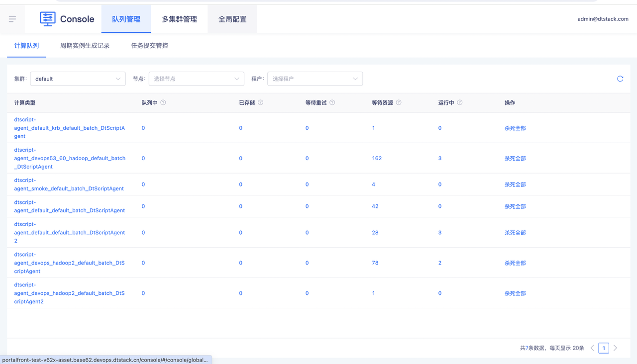Switch to 多集群管理 top tab
Image resolution: width=637 pixels, height=364 pixels.
[x=179, y=19]
